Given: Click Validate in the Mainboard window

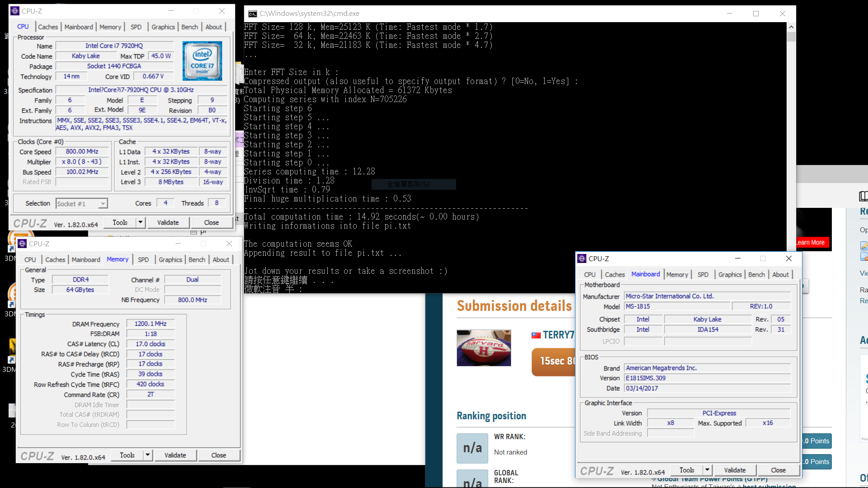Looking at the screenshot, I should click(x=735, y=470).
